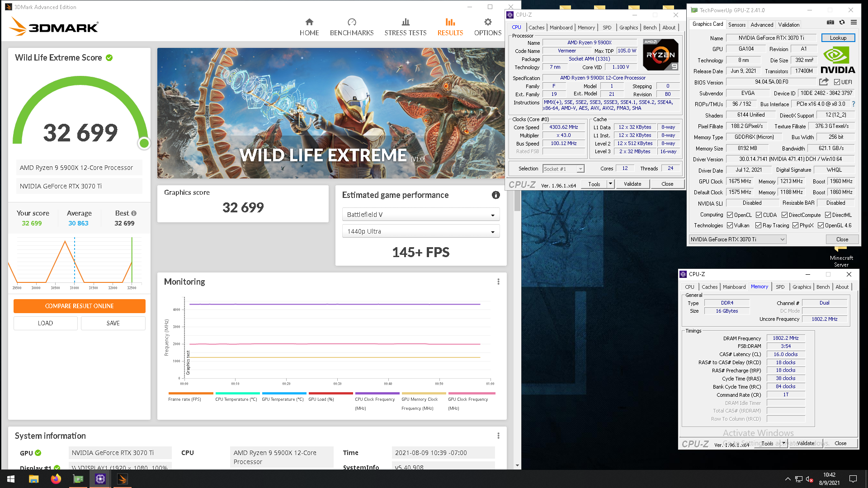Switch to Mainboard tab in top CPU-Z window

[x=561, y=28]
